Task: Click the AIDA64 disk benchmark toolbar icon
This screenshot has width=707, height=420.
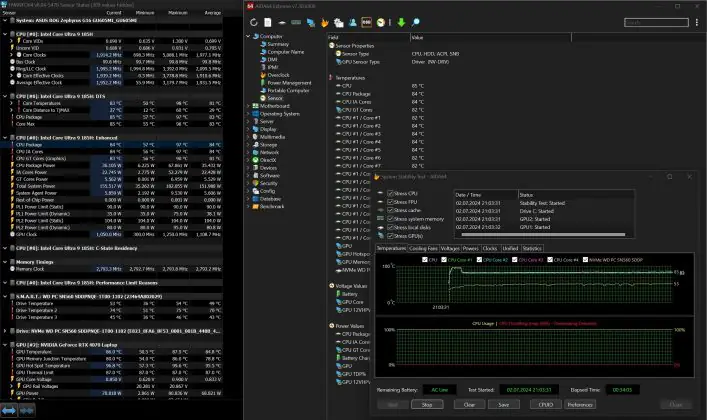Action: [x=282, y=22]
